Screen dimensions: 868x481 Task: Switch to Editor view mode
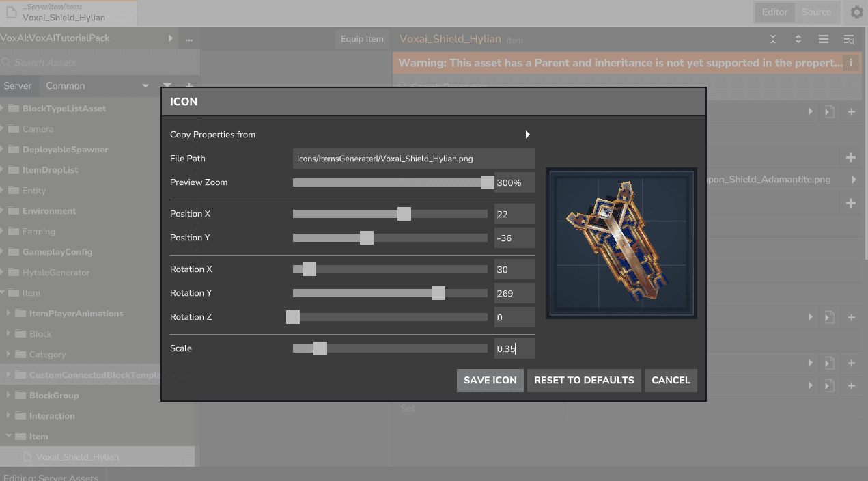coord(774,12)
